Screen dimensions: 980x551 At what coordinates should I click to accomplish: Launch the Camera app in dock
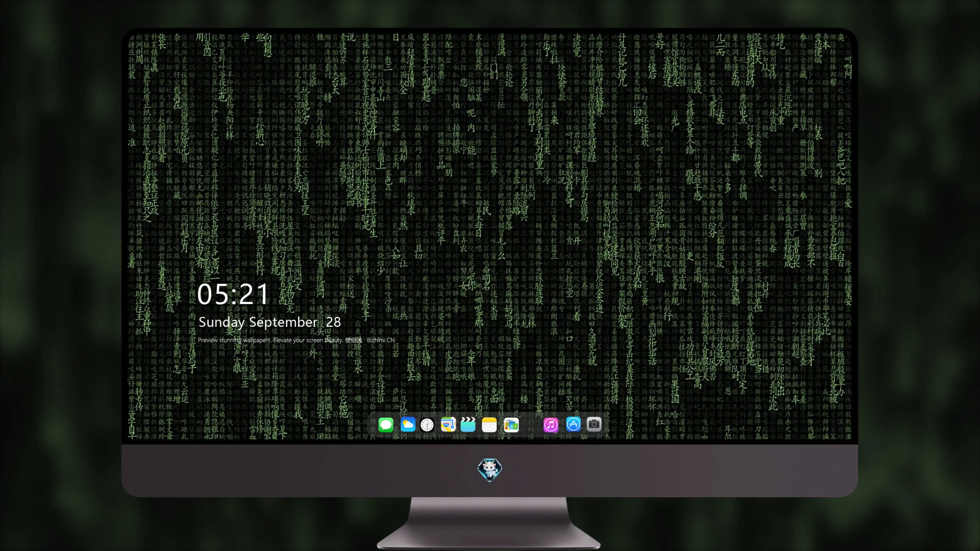[594, 424]
